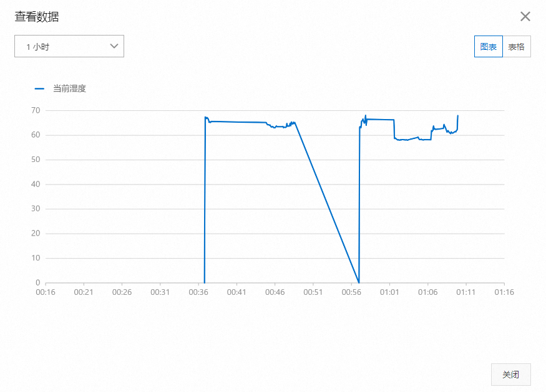Click the final humidity peak at line's end
This screenshot has width=546, height=392.
458,115
